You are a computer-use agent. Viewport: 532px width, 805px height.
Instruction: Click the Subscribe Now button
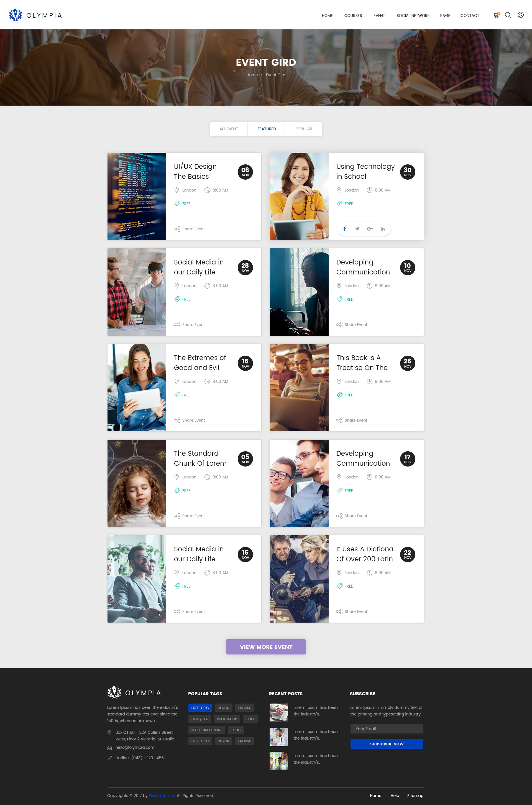point(387,744)
